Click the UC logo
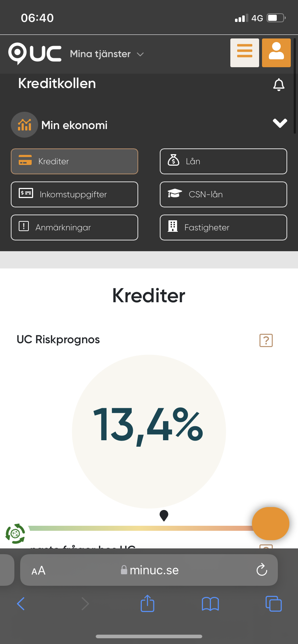Screen dimensions: 298x644 tap(35, 54)
